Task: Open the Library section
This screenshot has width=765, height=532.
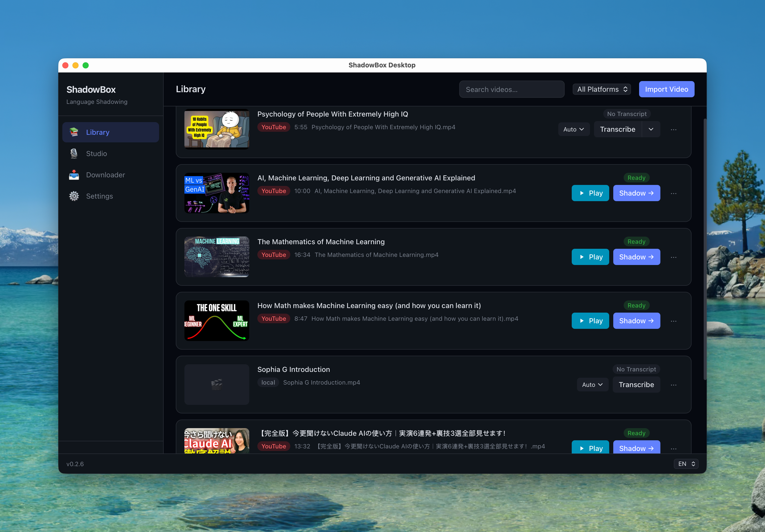Action: [111, 132]
